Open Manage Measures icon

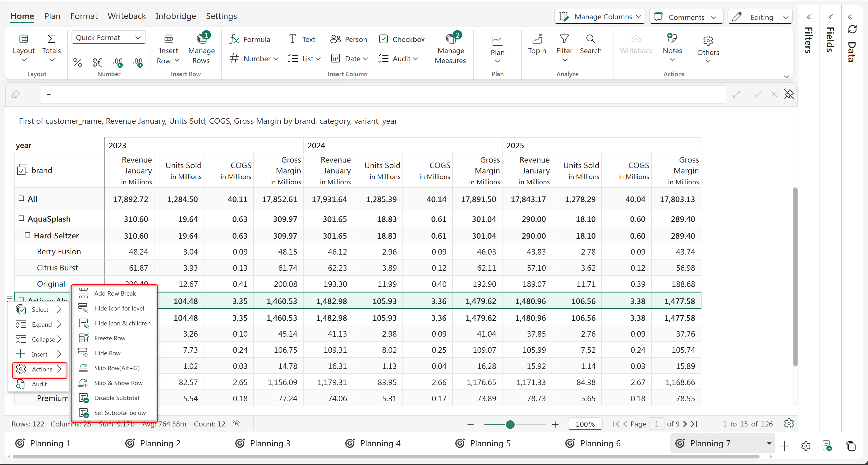coord(451,39)
